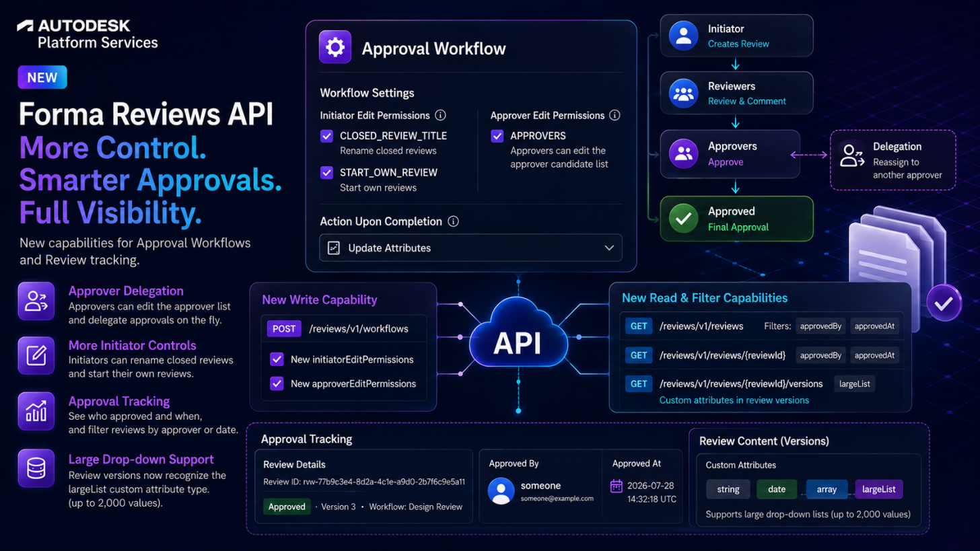
Task: Click the 2026-07-28 approval date
Action: [652, 486]
